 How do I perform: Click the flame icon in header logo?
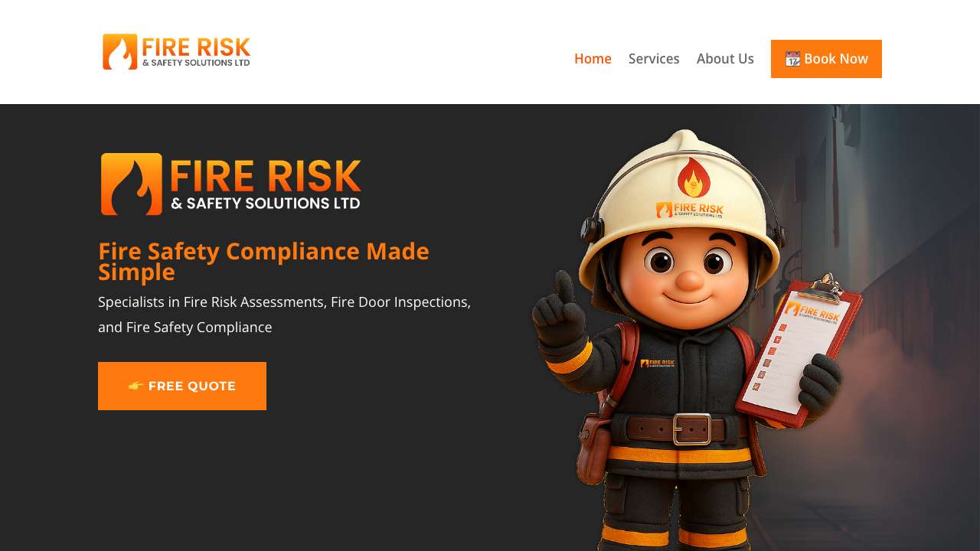120,52
